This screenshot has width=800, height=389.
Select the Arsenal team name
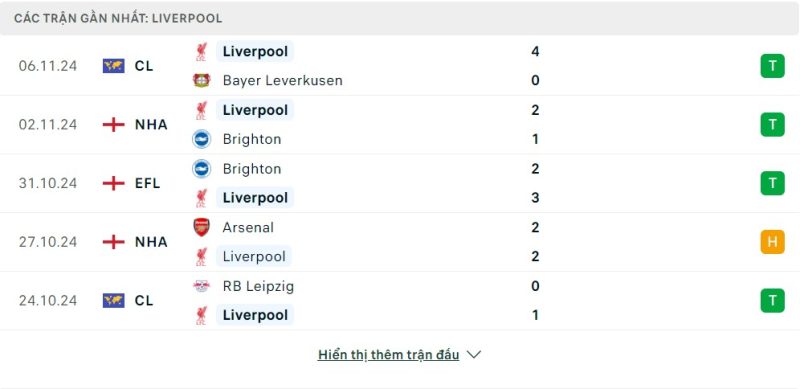click(x=248, y=228)
